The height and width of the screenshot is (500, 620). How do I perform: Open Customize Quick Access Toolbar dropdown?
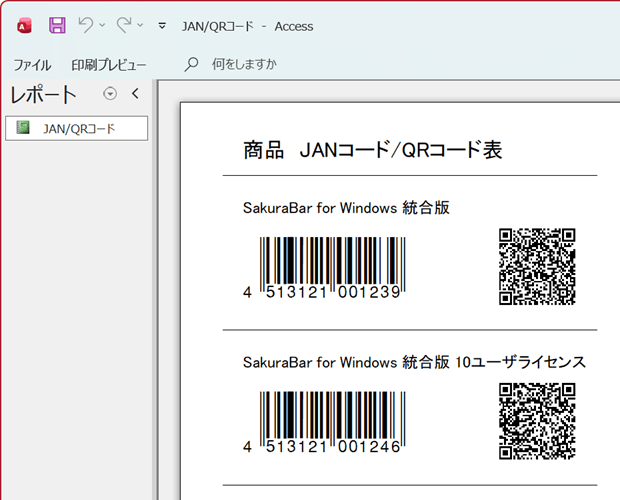tap(162, 26)
